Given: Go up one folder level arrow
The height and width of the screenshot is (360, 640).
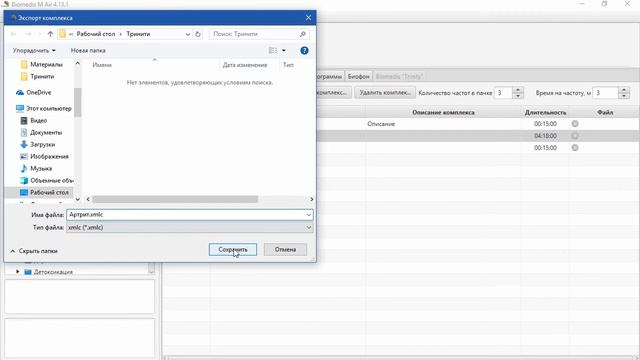Looking at the screenshot, I should tap(50, 34).
